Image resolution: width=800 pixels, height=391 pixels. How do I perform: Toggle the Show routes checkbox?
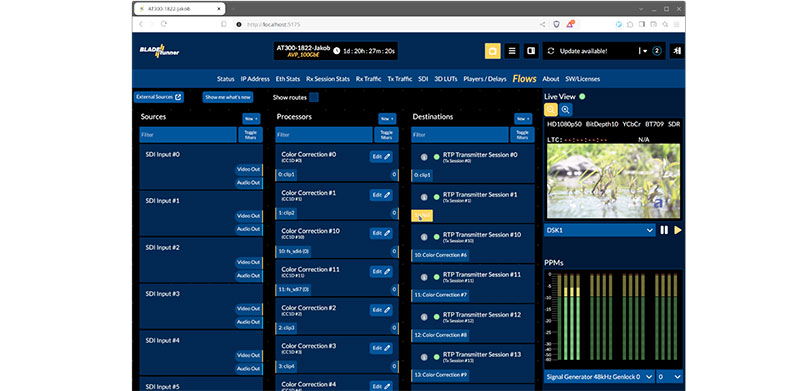pyautogui.click(x=314, y=97)
